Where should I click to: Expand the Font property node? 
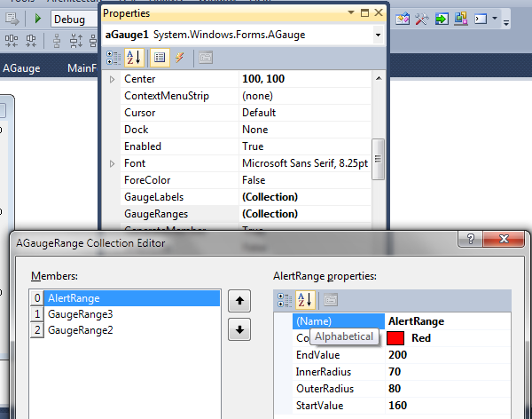tap(112, 164)
